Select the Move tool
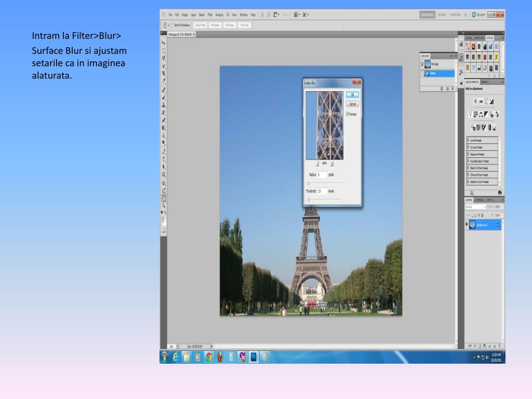The width and height of the screenshot is (532, 399). (164, 43)
